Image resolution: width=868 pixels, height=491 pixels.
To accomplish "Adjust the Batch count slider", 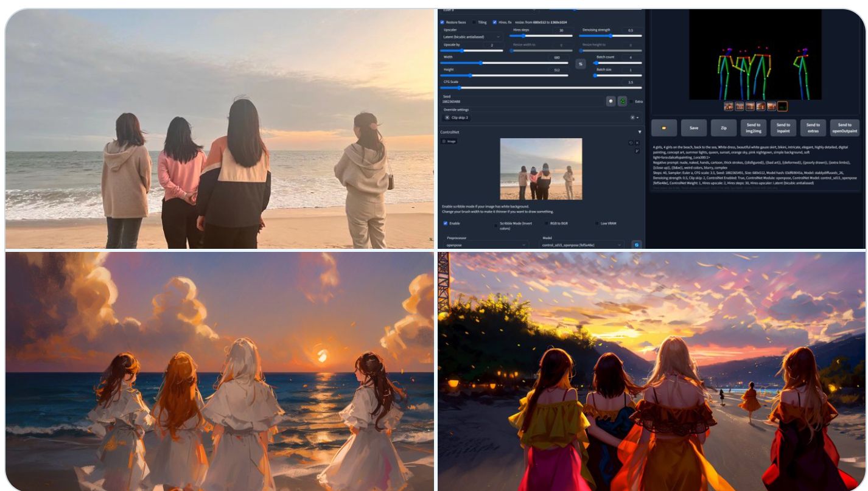I will click(618, 63).
